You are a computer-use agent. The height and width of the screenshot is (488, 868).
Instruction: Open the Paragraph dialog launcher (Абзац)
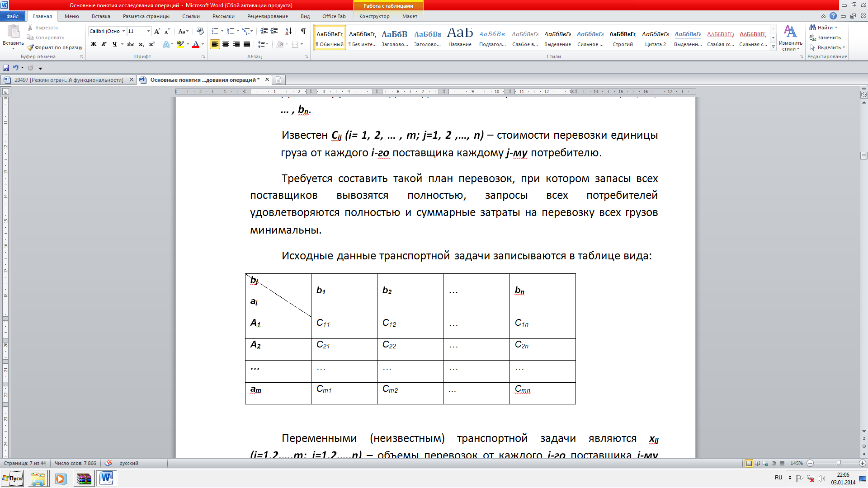click(x=306, y=57)
